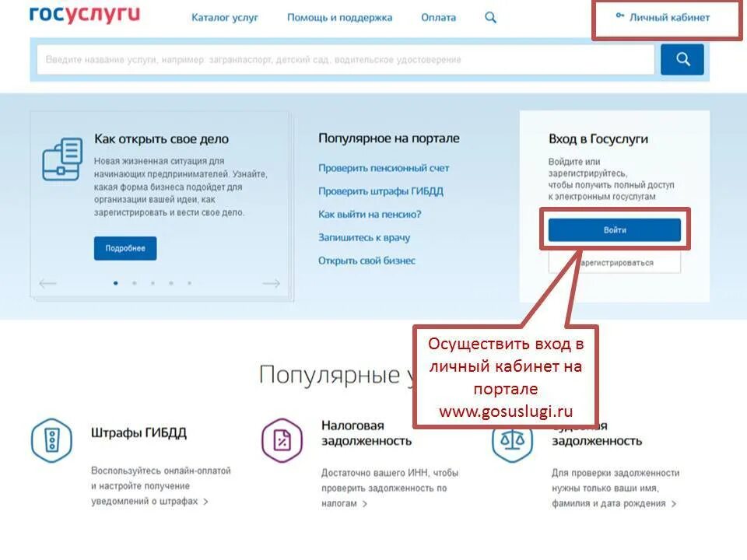747x560 pixels.
Task: Expand chevron after фамилия и дата рождения
Action: pos(674,504)
